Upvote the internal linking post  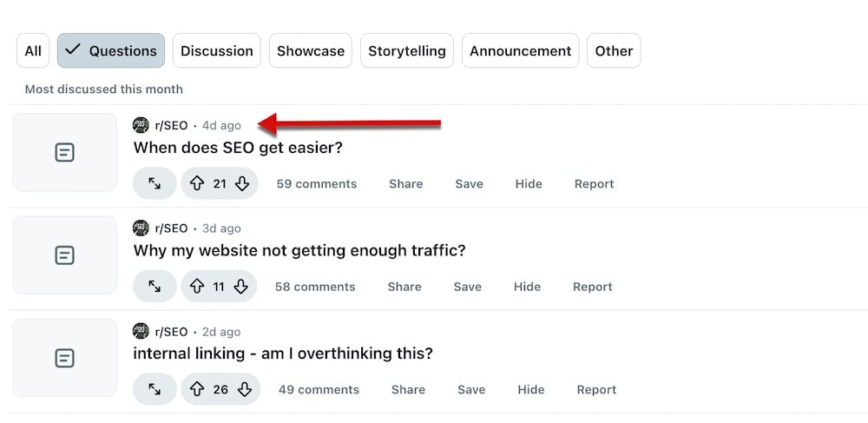[x=197, y=390]
